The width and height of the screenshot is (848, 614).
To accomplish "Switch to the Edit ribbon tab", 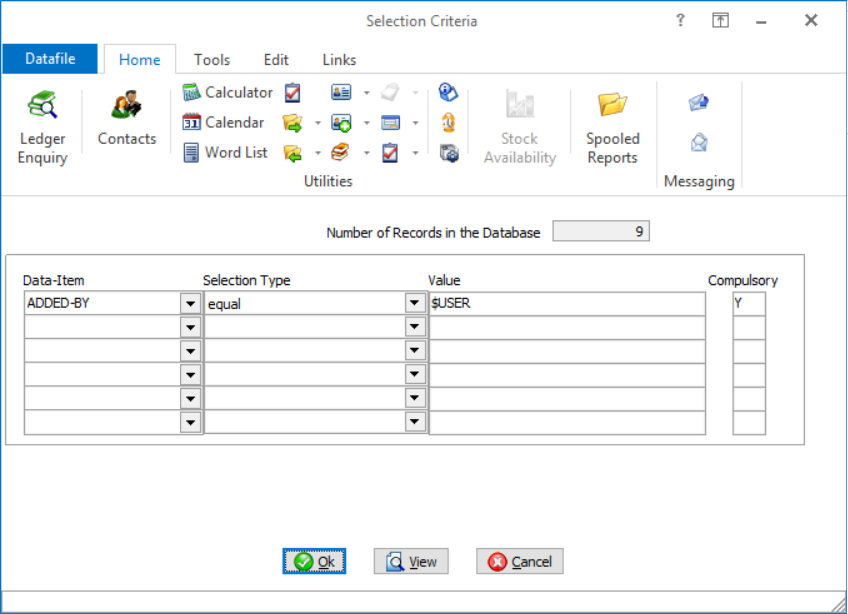I will [276, 60].
